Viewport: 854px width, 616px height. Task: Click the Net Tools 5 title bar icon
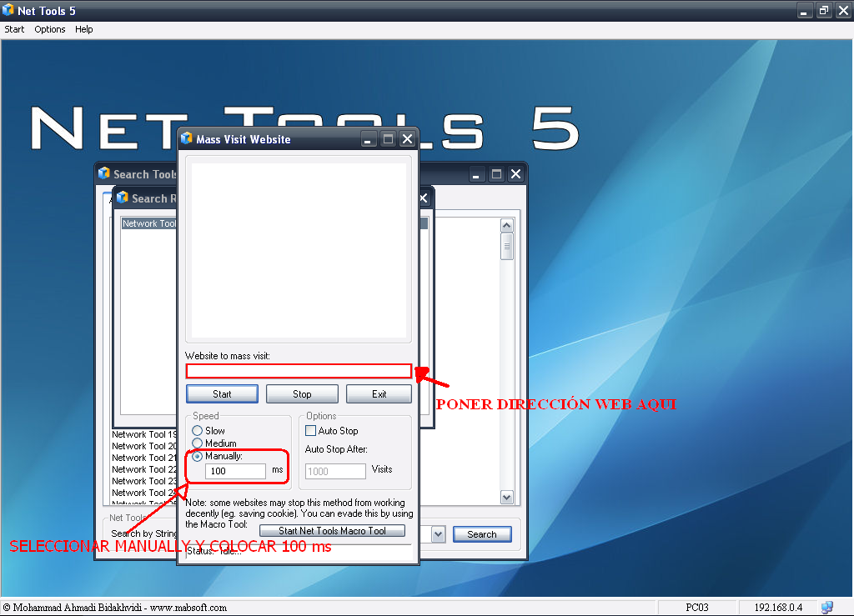[x=8, y=10]
